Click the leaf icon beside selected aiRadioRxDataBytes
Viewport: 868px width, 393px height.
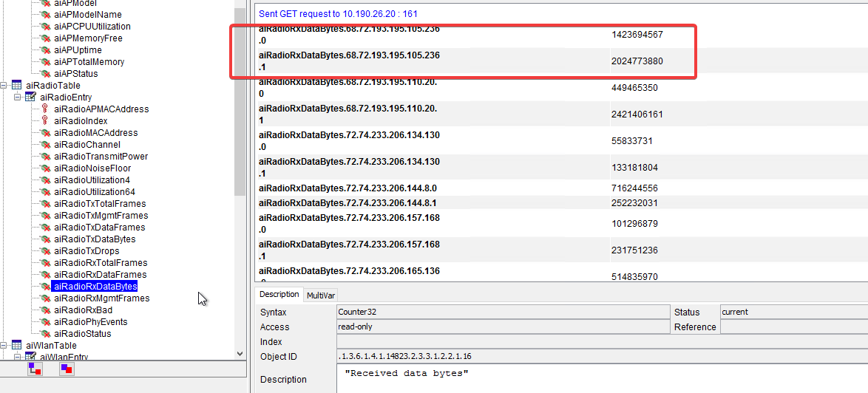pos(47,287)
